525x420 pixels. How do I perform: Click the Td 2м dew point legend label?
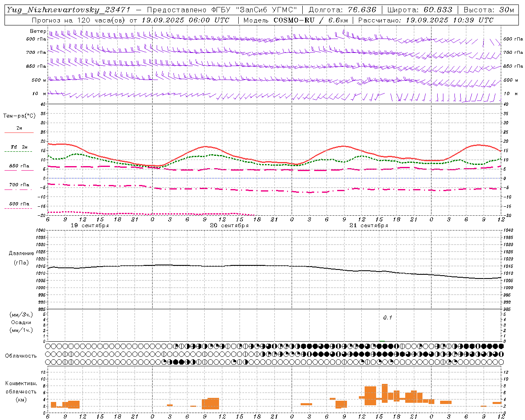coord(19,147)
